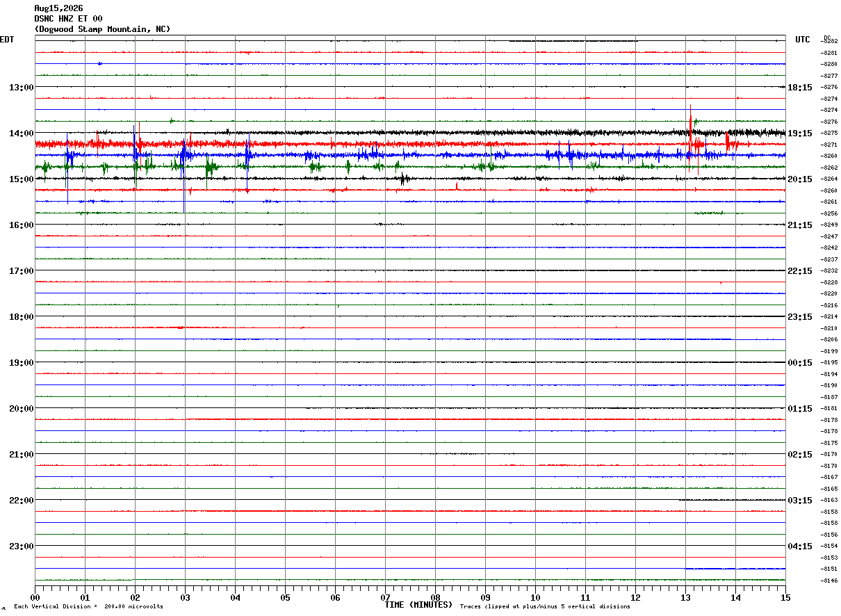Click the "23:15" UTC time label
Screen dimensions: 841x616
(x=800, y=317)
